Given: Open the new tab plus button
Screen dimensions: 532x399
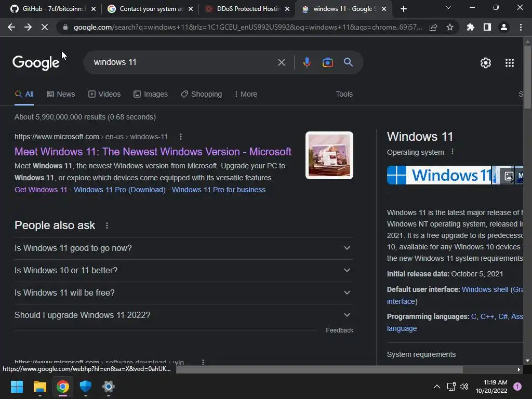Looking at the screenshot, I should [403, 9].
